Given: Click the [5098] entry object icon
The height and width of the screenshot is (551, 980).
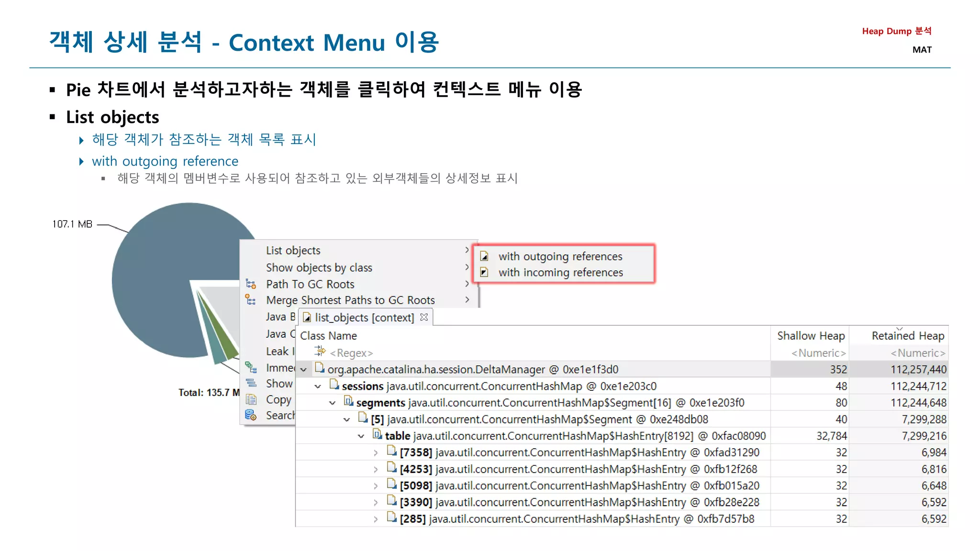Looking at the screenshot, I should point(392,484).
